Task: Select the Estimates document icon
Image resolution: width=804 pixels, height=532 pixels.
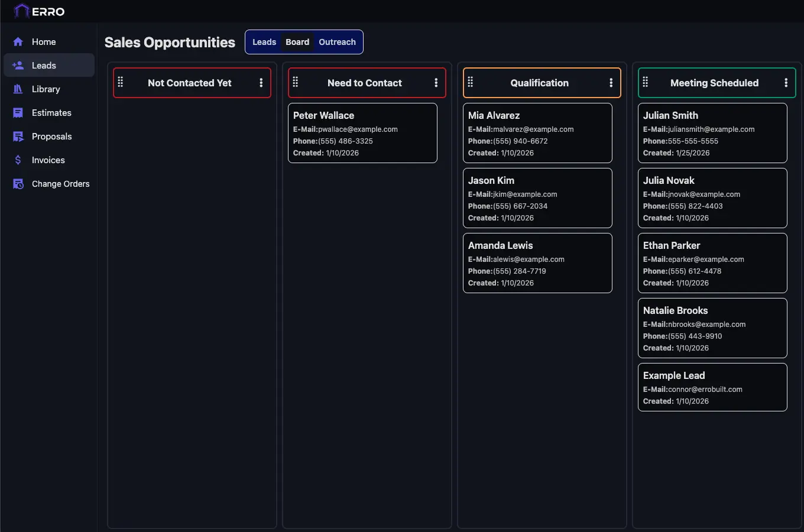Action: point(17,112)
